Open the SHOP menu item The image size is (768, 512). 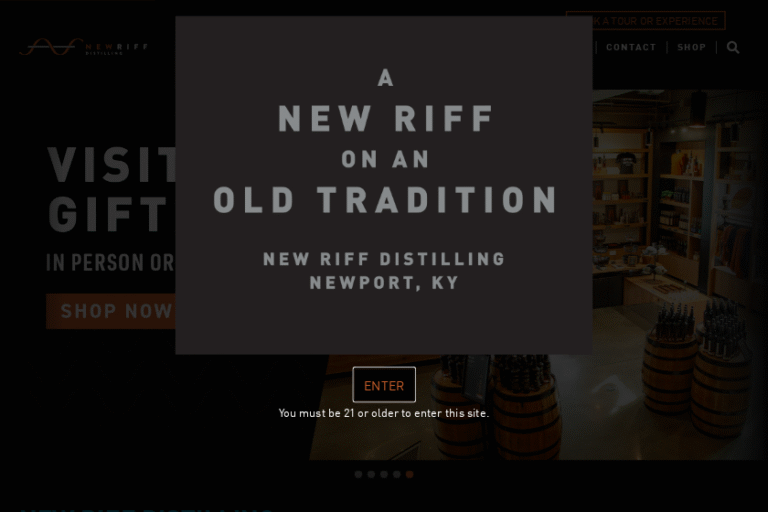[x=692, y=48]
